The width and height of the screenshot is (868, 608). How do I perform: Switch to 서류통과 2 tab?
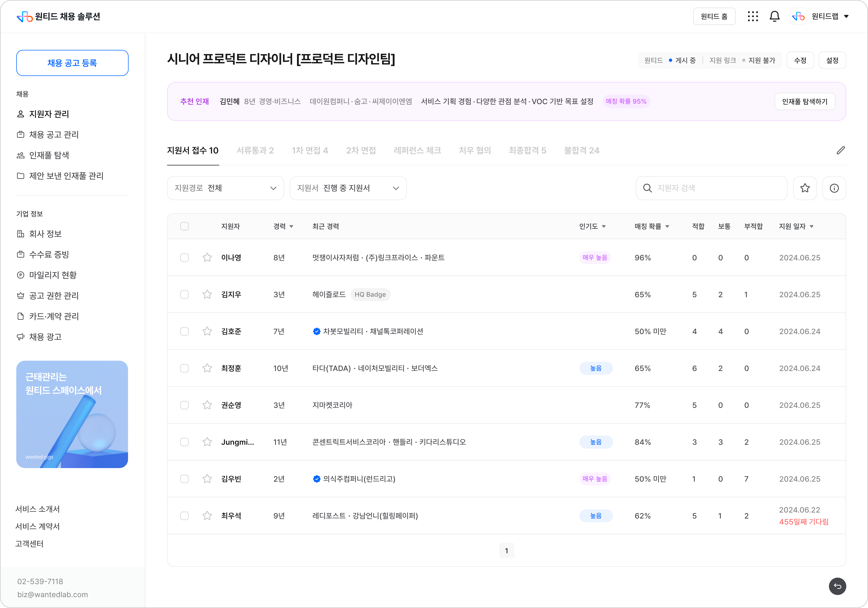click(255, 150)
